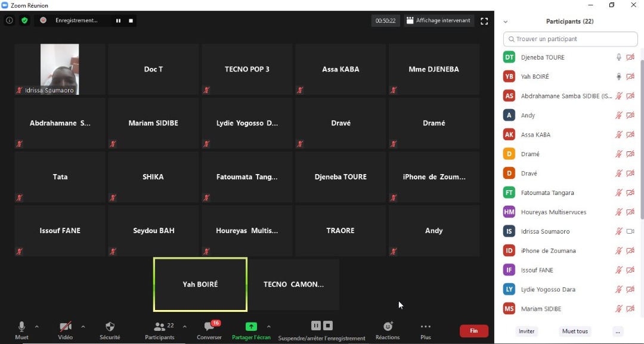
Task: Expand audio options arrow beside Muet
Action: click(x=37, y=327)
